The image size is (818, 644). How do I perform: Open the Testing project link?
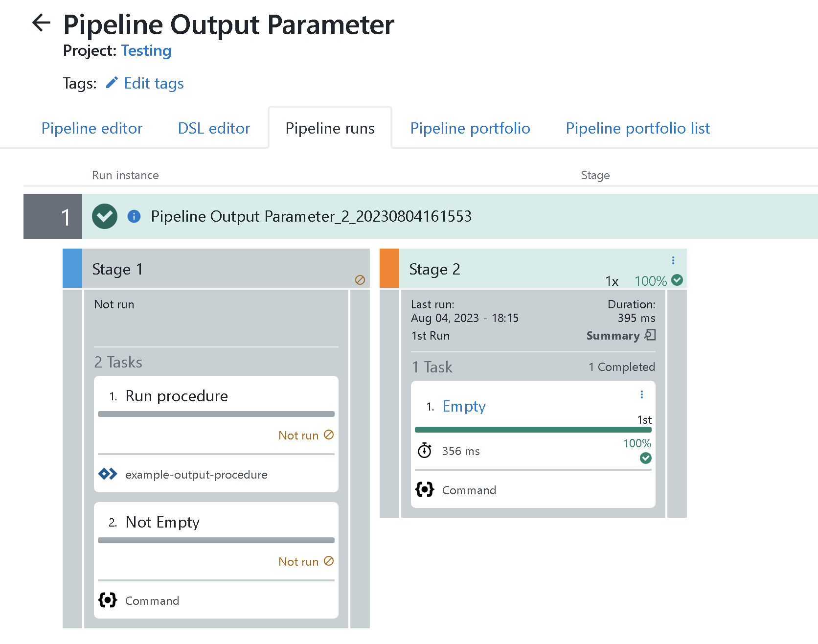point(146,51)
